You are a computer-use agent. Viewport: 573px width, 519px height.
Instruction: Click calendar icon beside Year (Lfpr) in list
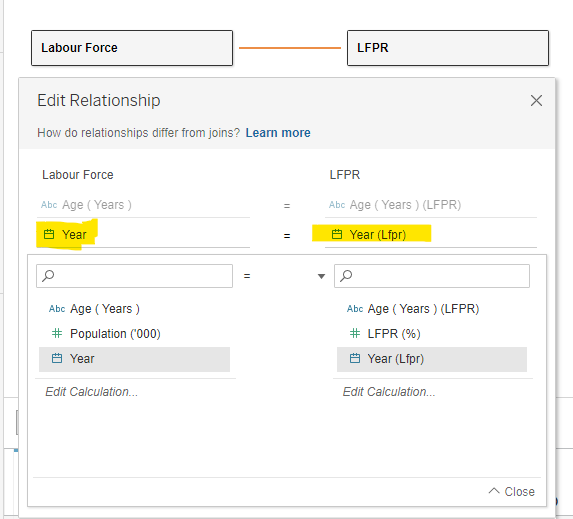coord(355,358)
